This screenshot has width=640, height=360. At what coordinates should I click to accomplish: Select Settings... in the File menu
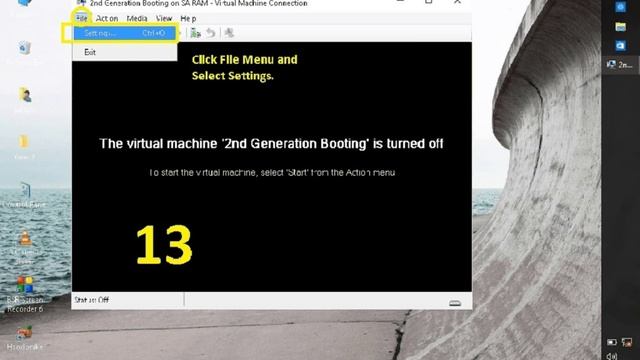(x=125, y=33)
